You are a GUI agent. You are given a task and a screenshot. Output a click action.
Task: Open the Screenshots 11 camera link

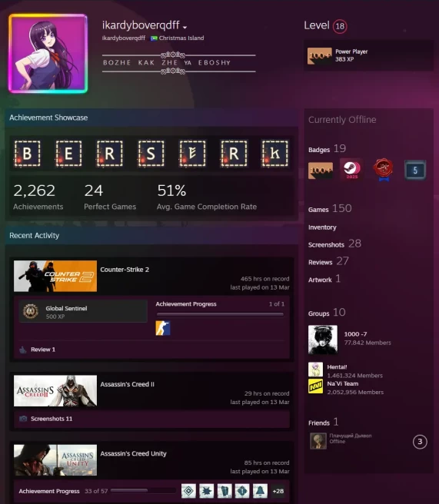(45, 419)
